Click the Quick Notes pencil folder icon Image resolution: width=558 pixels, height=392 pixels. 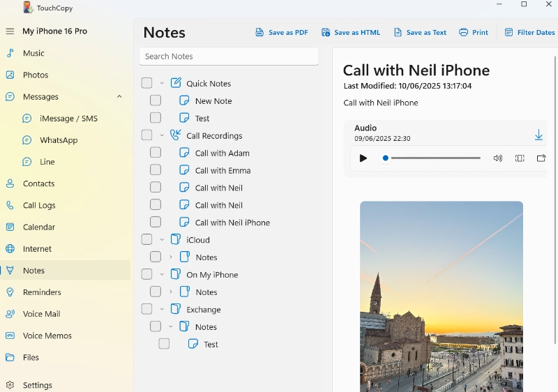[x=176, y=83]
